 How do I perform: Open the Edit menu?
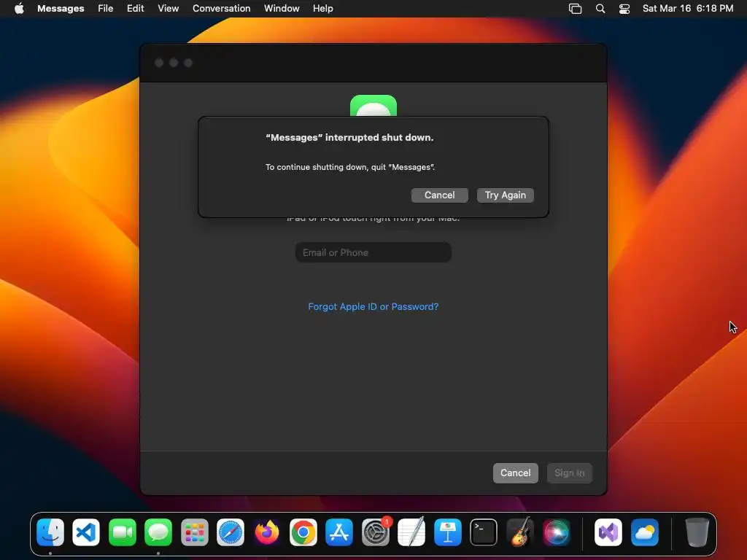[x=135, y=9]
